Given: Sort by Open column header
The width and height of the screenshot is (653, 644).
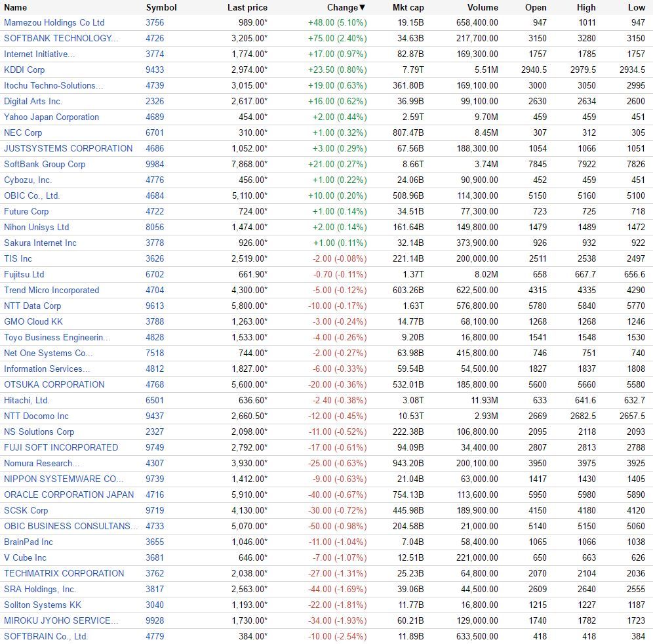Looking at the screenshot, I should [536, 7].
